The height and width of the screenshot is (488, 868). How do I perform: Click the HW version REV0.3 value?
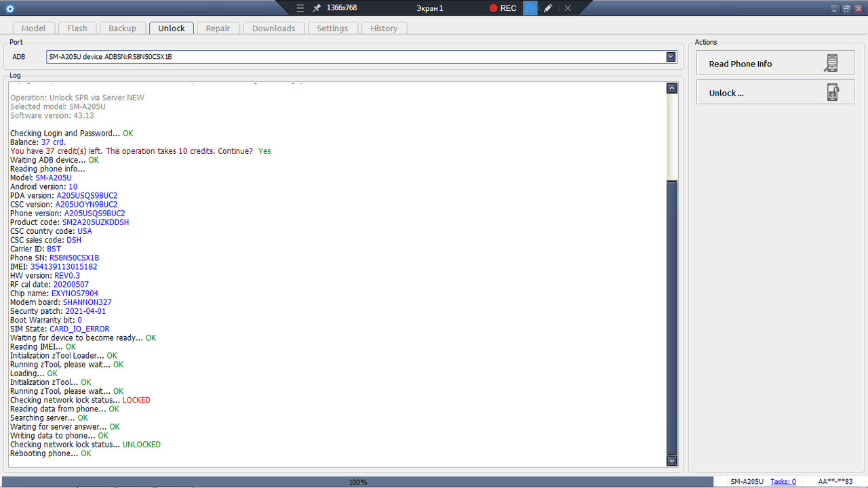pyautogui.click(x=67, y=276)
